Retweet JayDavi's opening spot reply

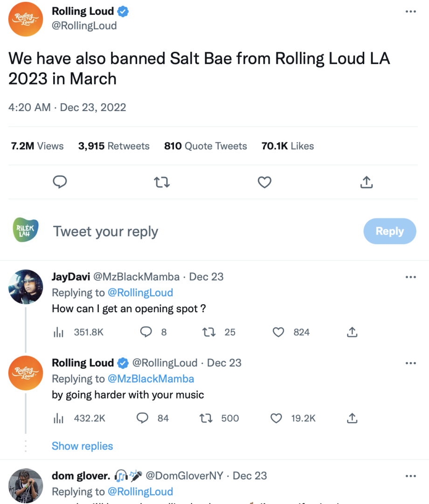point(208,332)
